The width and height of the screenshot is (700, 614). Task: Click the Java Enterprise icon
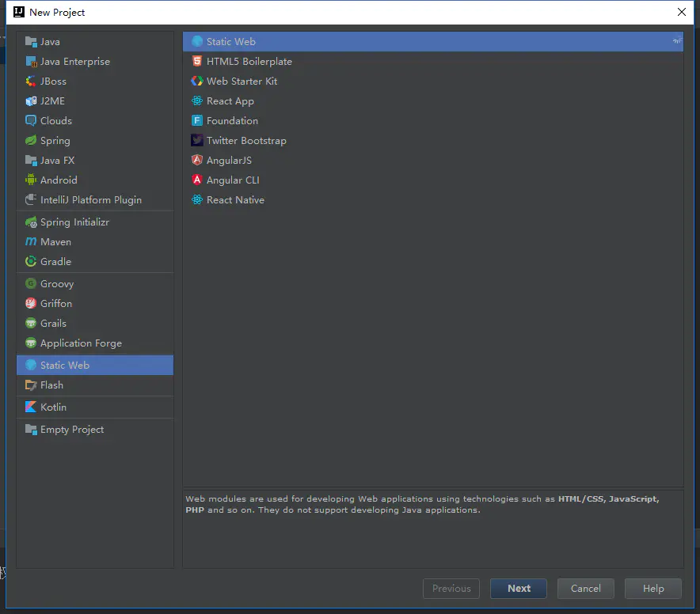click(31, 62)
